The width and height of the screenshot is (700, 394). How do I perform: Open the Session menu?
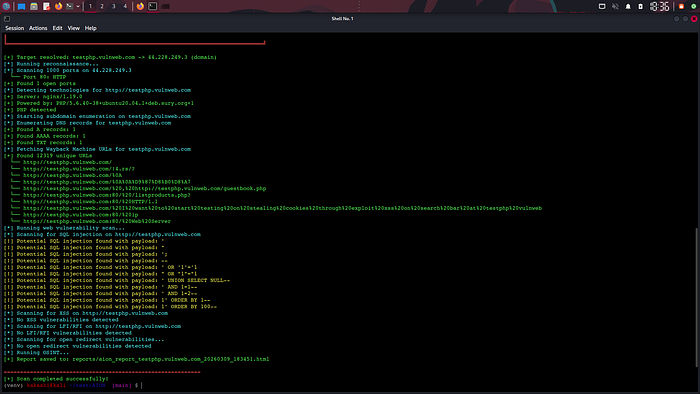click(15, 28)
